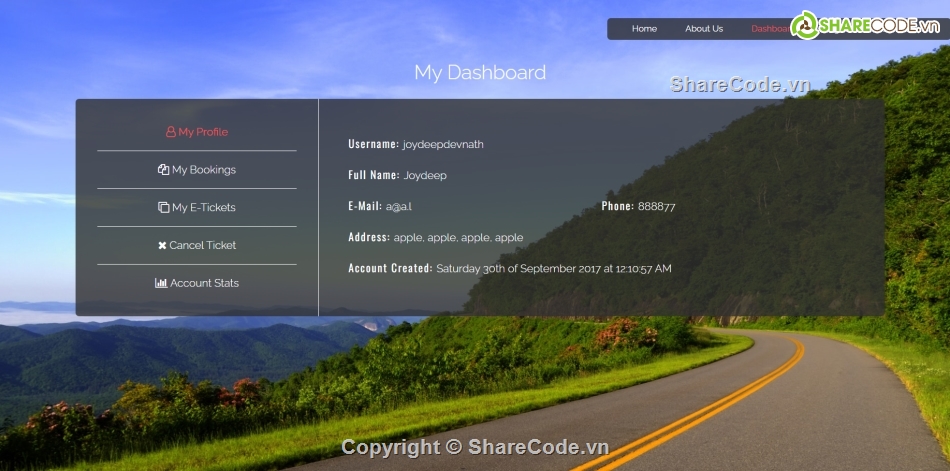This screenshot has width=950, height=471.
Task: Click the E-Mail value a@a.l
Action: tap(399, 207)
